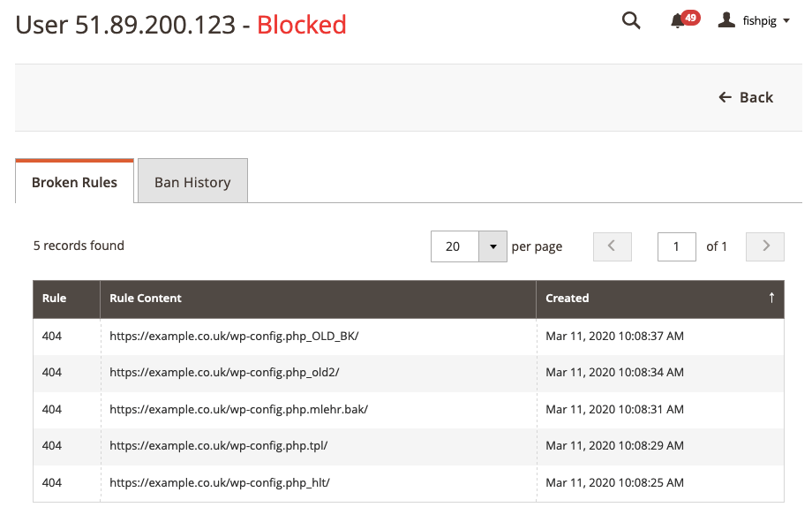Click the Blocked status text

click(301, 25)
